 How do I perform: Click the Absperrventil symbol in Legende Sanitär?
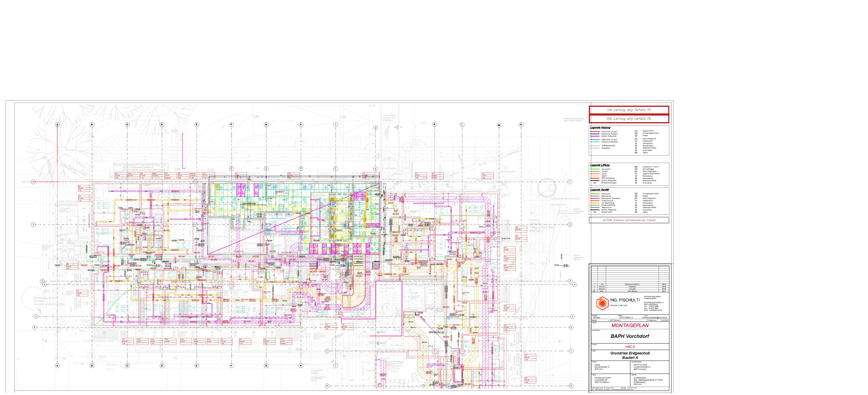click(595, 212)
